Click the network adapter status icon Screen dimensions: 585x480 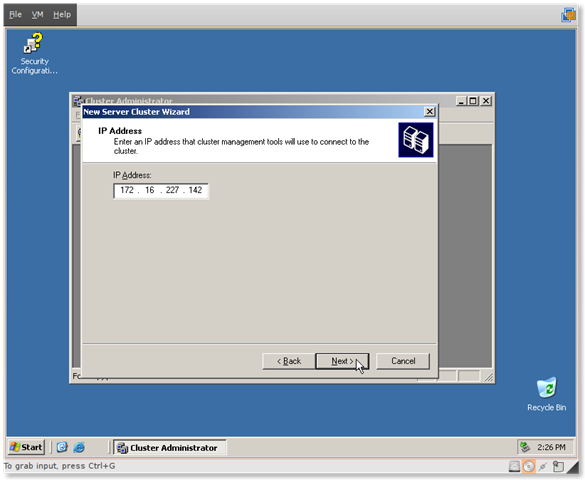[x=543, y=466]
